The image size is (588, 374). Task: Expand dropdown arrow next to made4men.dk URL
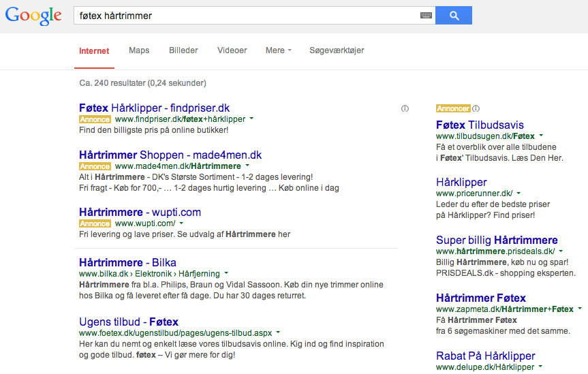point(247,166)
